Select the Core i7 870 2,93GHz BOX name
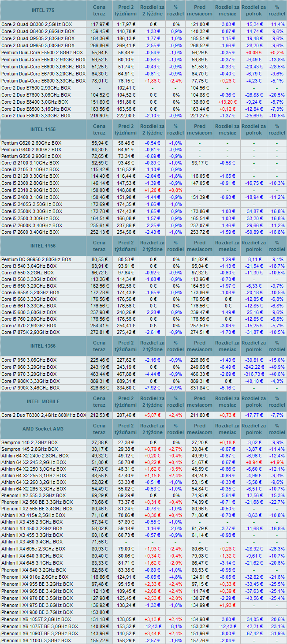Screen dimensions: 287x644 coord(30,326)
